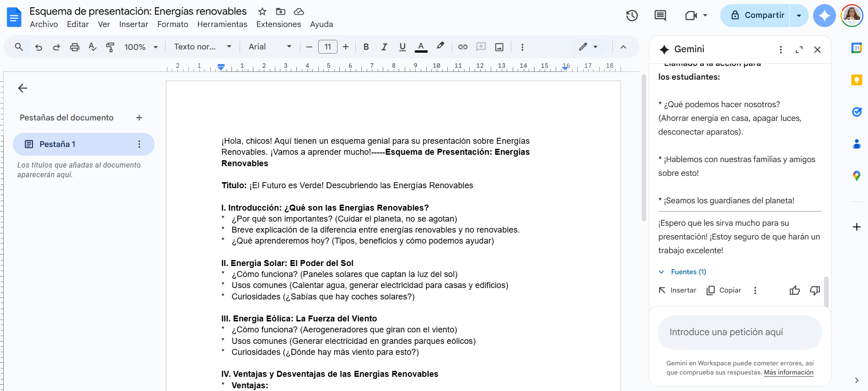This screenshot has height=391, width=868.
Task: Open Contacts in side panel
Action: point(857,144)
